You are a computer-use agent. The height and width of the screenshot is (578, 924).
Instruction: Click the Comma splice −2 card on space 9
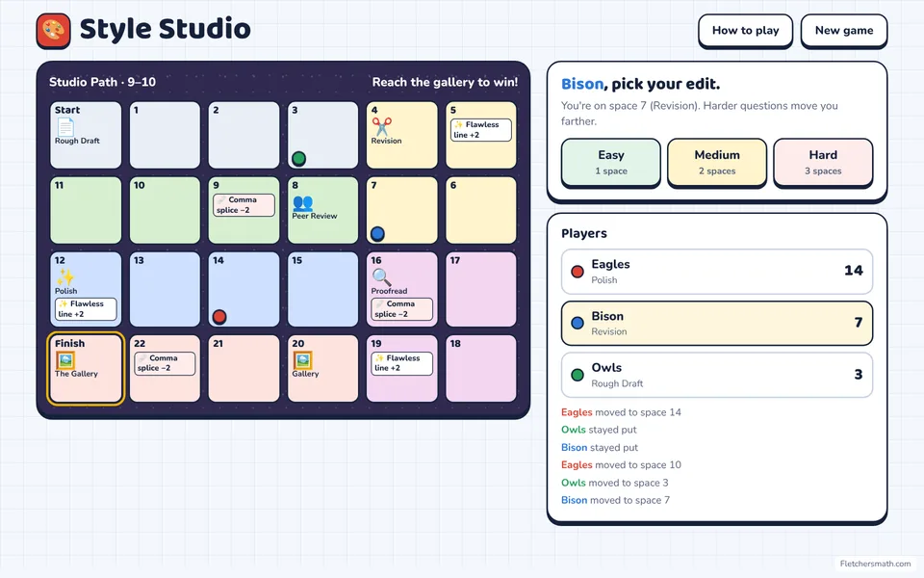pos(244,204)
